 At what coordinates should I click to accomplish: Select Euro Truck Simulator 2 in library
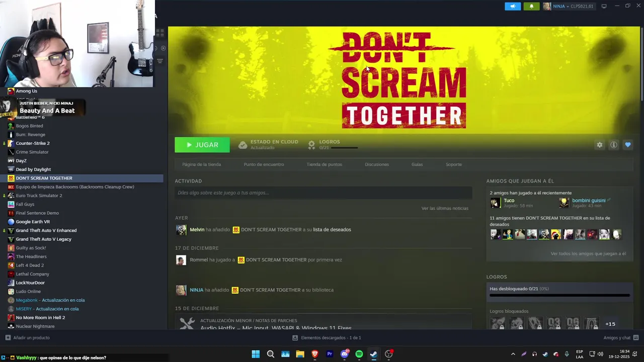tap(39, 196)
